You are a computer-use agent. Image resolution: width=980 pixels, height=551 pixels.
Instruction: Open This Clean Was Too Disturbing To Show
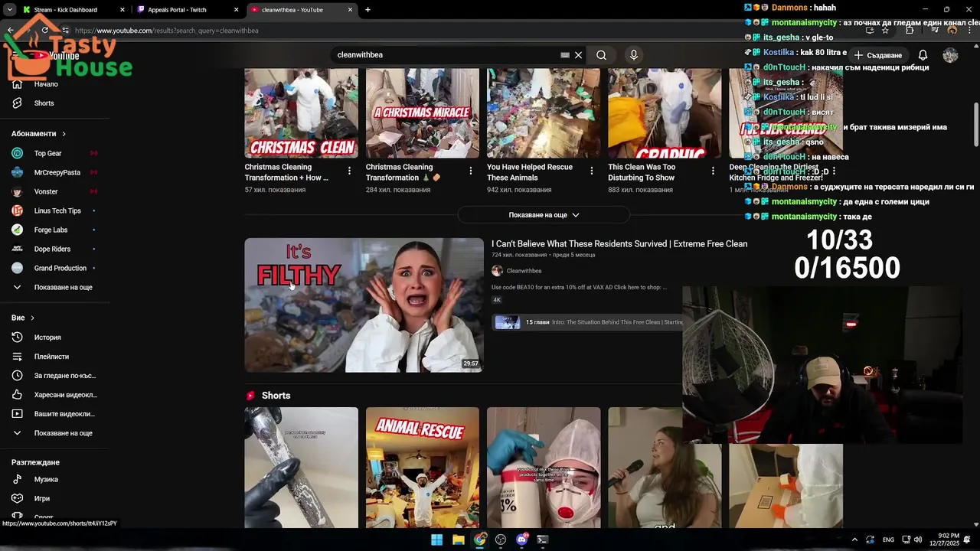[642, 172]
